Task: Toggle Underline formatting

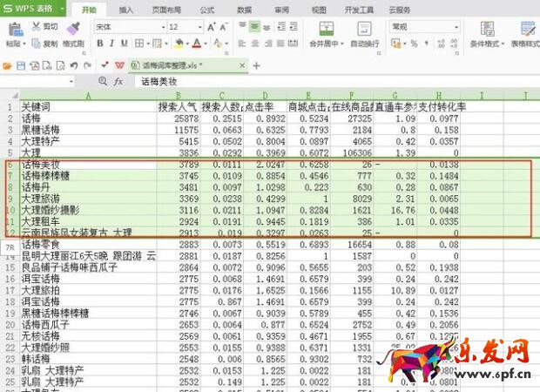Action: 125,44
